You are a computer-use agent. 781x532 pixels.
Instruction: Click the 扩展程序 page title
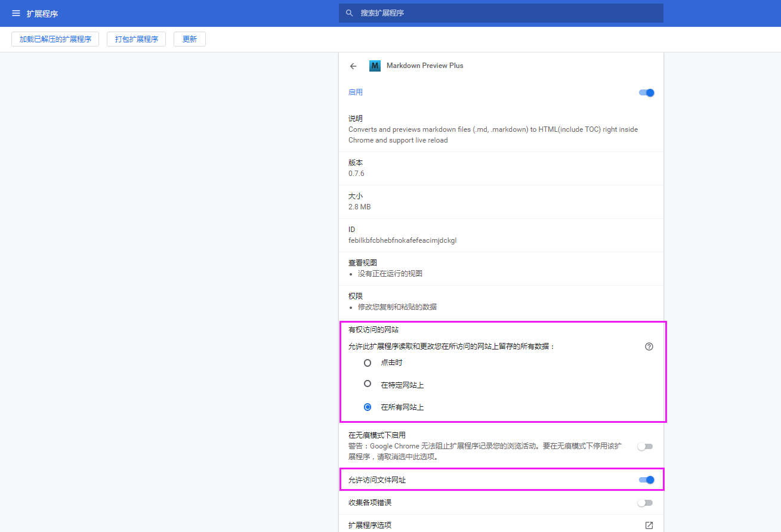coord(42,14)
